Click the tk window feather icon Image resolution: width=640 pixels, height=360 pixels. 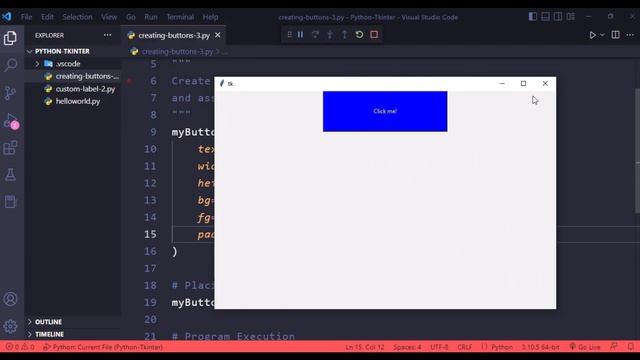222,83
